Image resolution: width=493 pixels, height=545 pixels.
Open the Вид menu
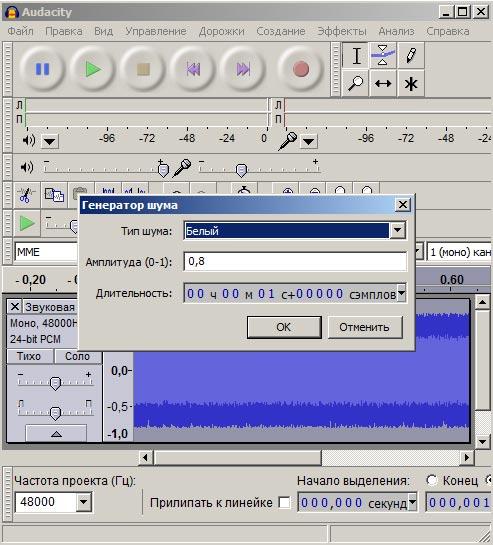104,31
